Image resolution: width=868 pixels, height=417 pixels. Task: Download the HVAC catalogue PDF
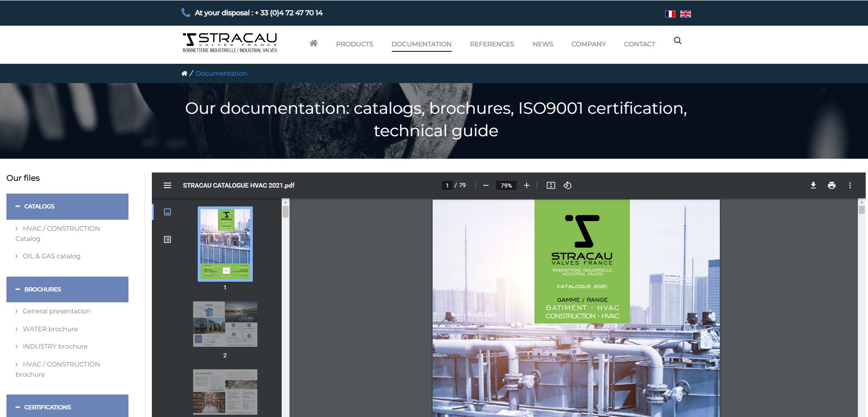tap(813, 185)
